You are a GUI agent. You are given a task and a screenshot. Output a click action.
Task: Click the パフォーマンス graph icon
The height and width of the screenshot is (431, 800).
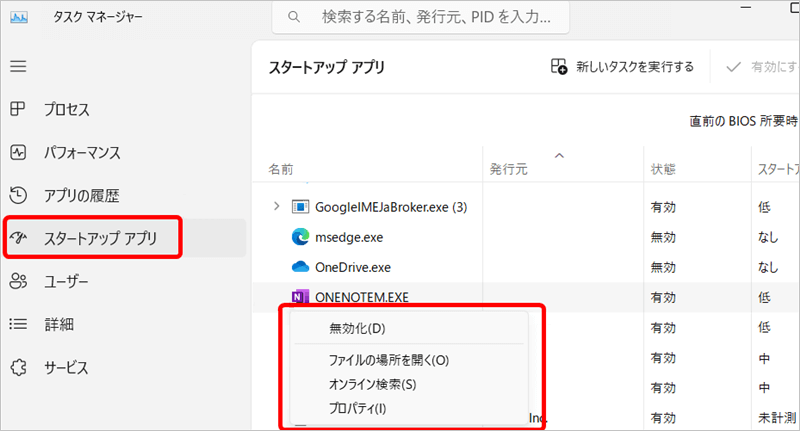tap(18, 152)
